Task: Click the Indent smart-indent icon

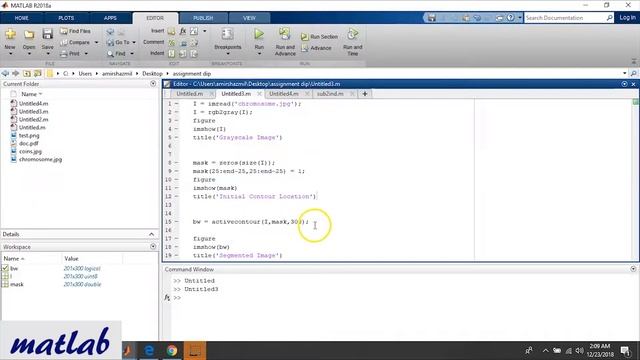Action: pyautogui.click(x=172, y=53)
